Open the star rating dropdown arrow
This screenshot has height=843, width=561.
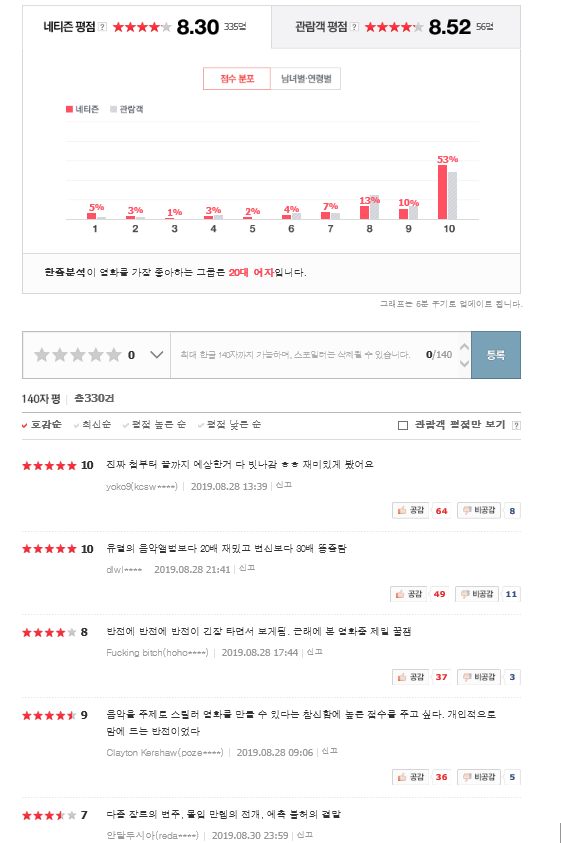157,355
